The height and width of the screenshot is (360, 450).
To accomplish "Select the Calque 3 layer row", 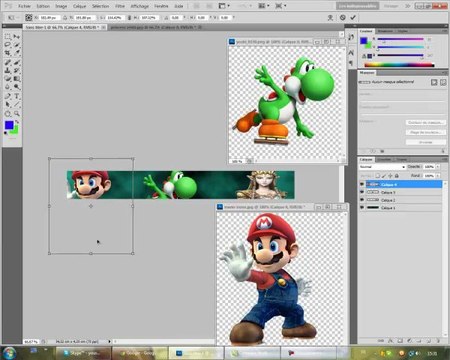I will point(404,192).
